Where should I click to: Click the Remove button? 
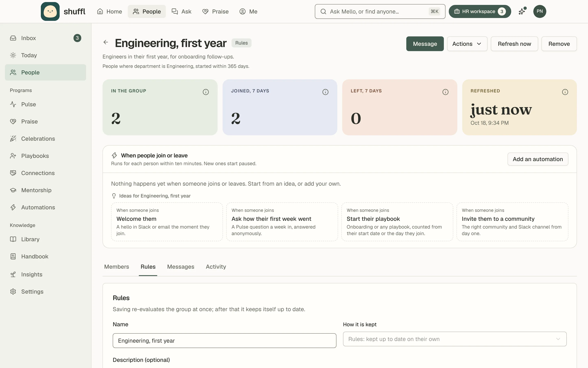(559, 44)
